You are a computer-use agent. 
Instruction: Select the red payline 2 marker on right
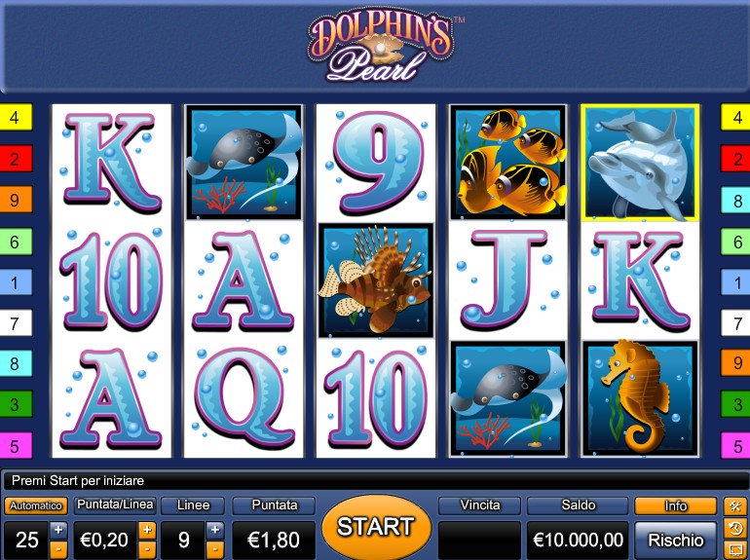736,159
